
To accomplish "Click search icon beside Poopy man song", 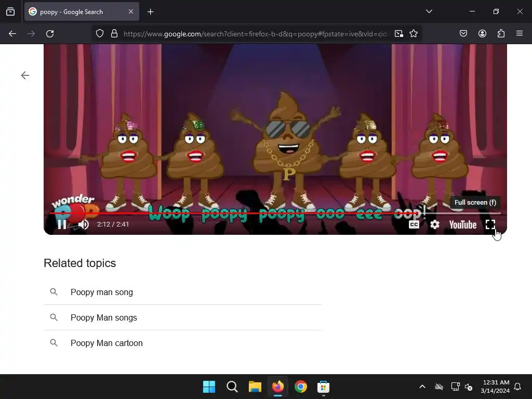I will (x=54, y=292).
